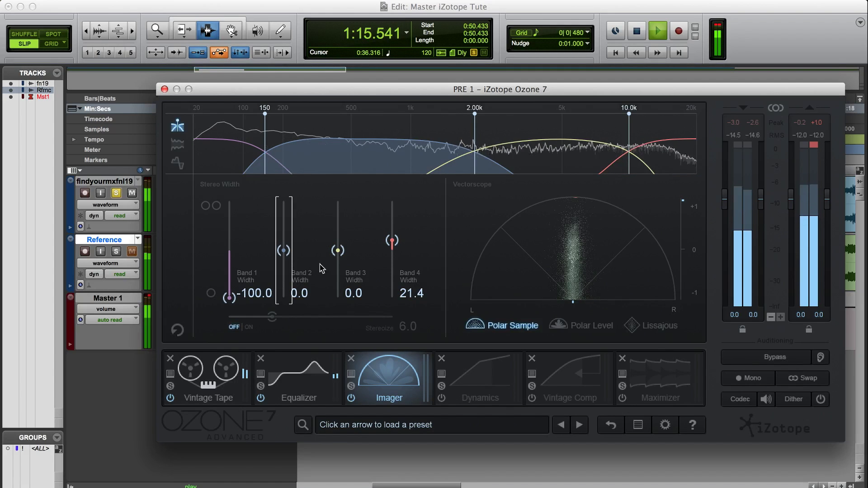Click the transport Stop button
Image resolution: width=868 pixels, height=488 pixels.
pyautogui.click(x=637, y=31)
